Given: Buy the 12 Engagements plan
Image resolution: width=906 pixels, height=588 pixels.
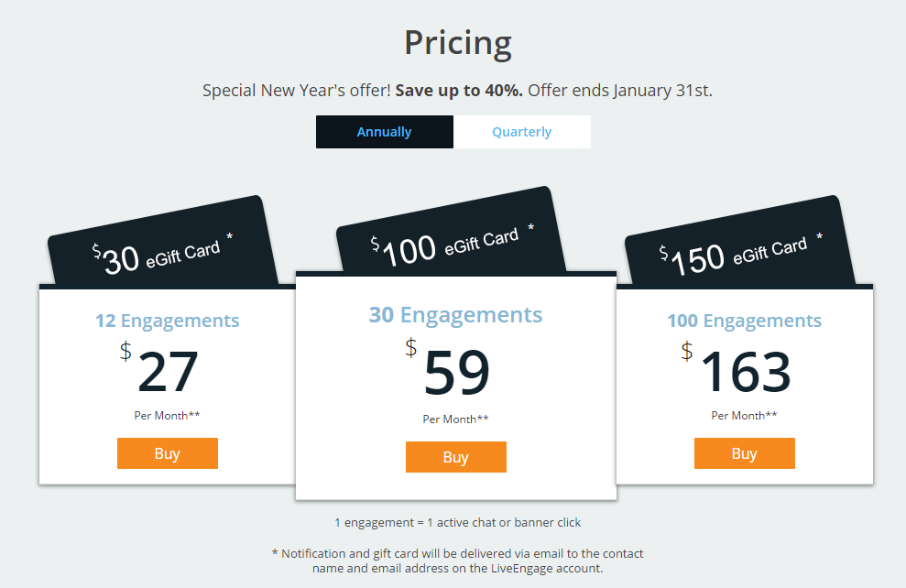Looking at the screenshot, I should [168, 453].
